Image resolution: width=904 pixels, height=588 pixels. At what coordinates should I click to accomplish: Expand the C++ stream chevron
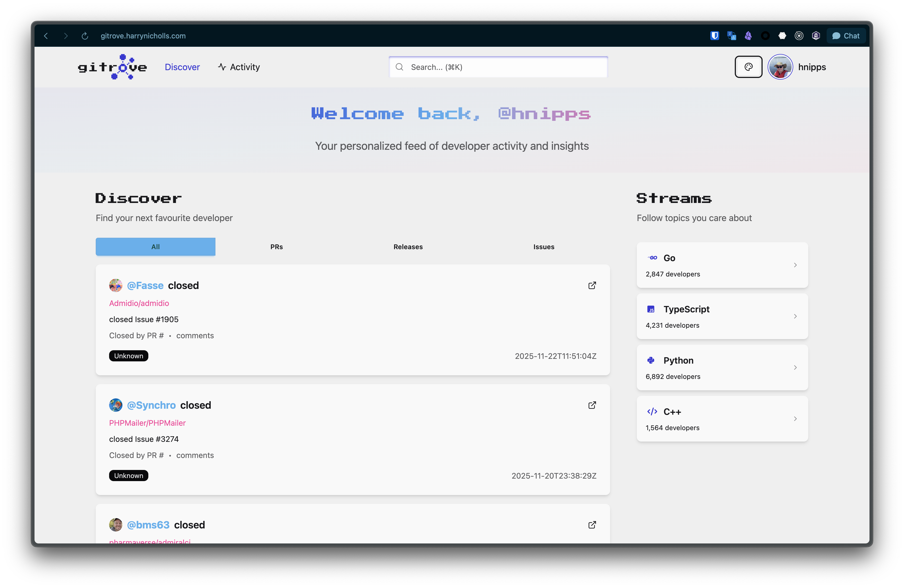click(795, 419)
